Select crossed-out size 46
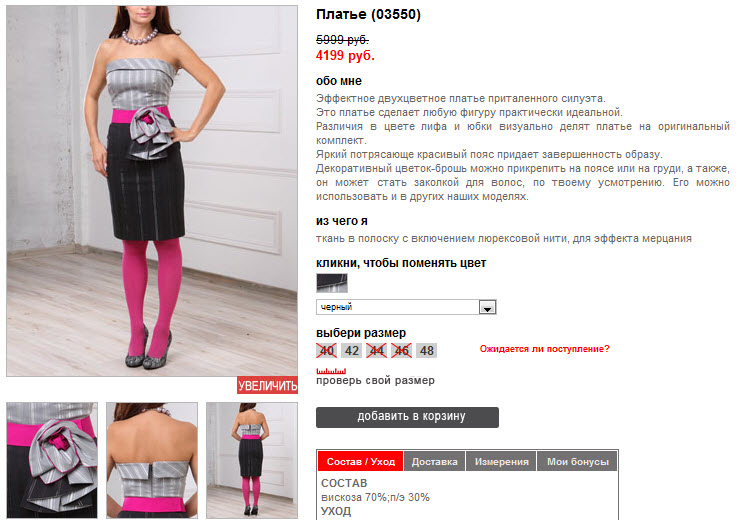Viewport: 745px width, 520px height. (x=401, y=351)
